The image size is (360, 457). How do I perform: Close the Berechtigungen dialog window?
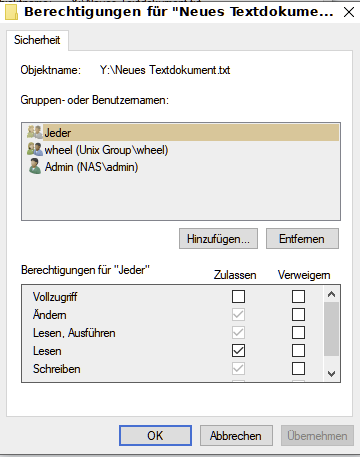pos(349,12)
